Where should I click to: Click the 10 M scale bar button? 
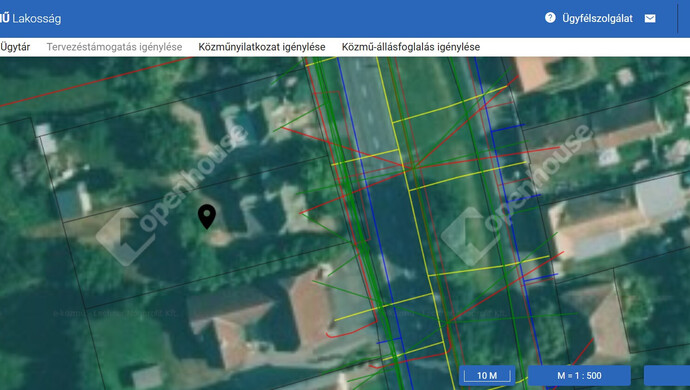point(487,375)
